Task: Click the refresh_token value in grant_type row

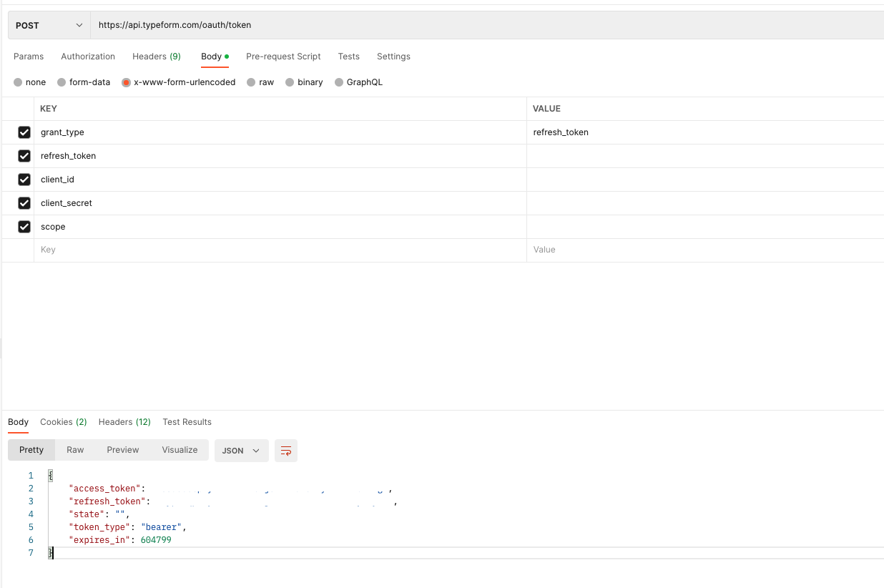Action: [561, 132]
